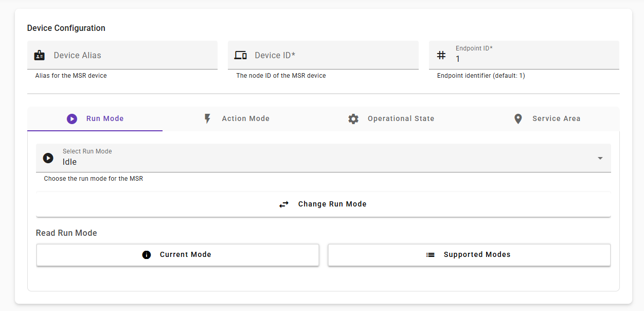Focus the Device Alias input field
Image resolution: width=644 pixels, height=311 pixels.
coord(122,55)
